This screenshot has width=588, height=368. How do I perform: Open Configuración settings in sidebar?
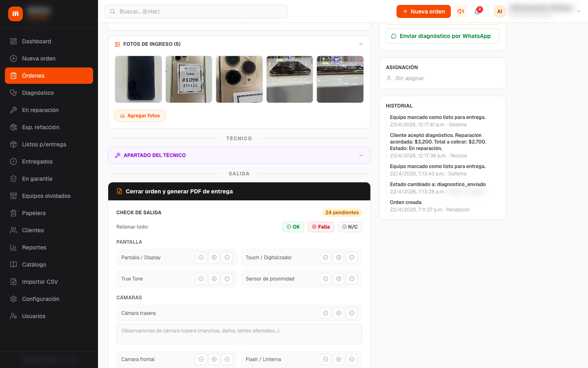40,299
